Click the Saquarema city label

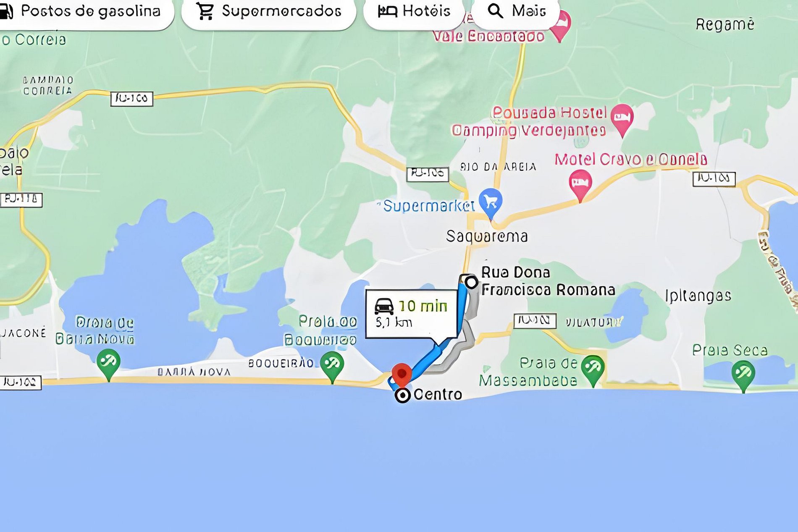click(487, 236)
